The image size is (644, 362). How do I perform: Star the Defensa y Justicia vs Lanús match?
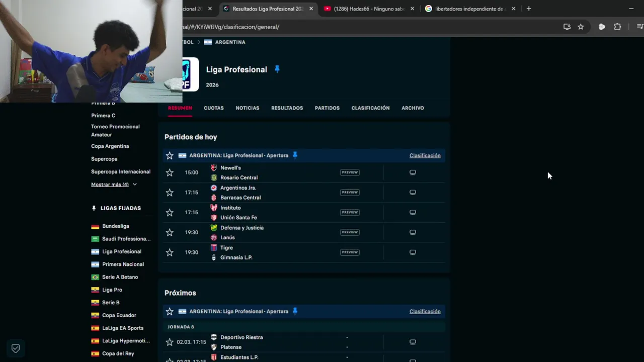(170, 232)
